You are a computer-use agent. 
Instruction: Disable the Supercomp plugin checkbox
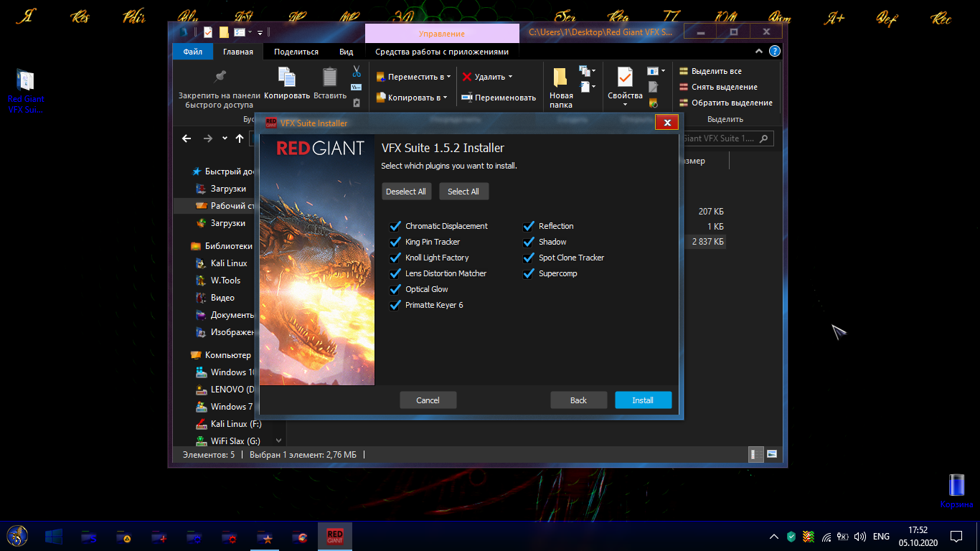[x=529, y=273]
